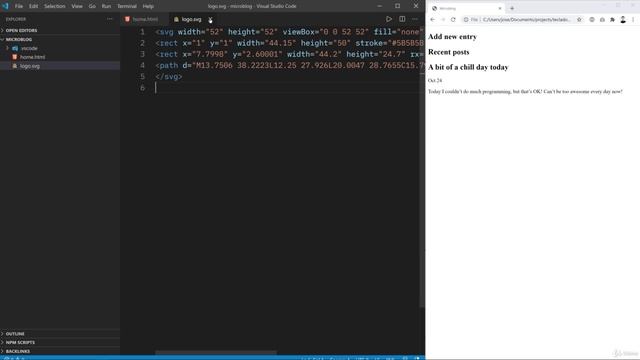Click the 'Add new entry' heading
This screenshot has width=640, height=360.
(452, 37)
